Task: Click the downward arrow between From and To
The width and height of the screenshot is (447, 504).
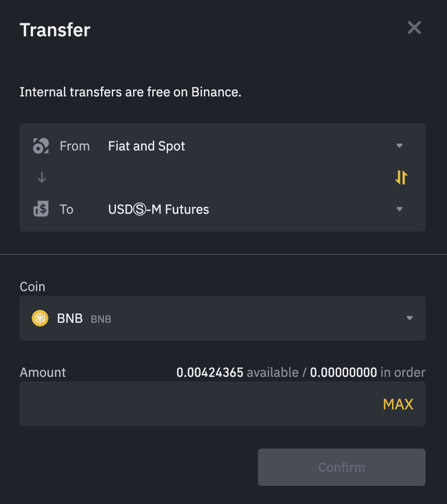Action: coord(41,177)
